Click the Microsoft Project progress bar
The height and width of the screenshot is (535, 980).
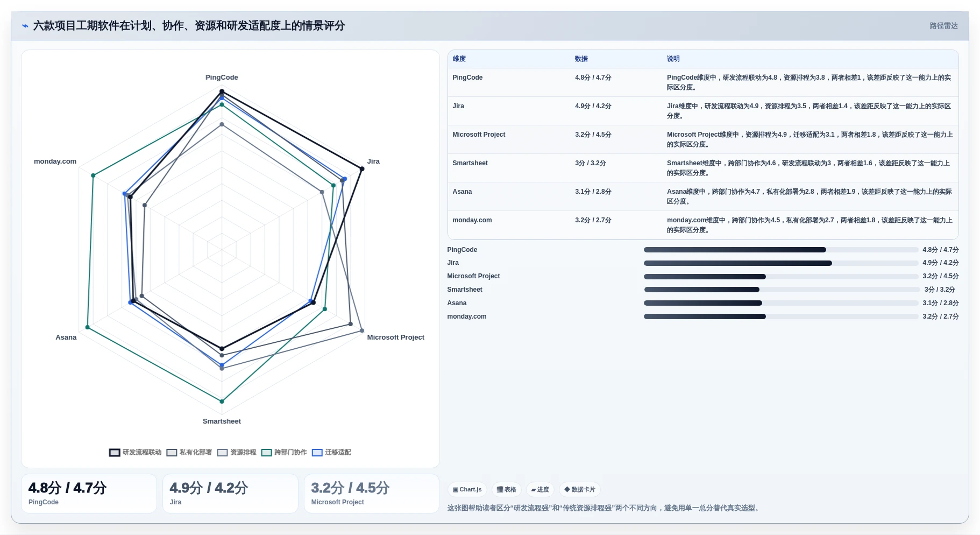tap(781, 277)
